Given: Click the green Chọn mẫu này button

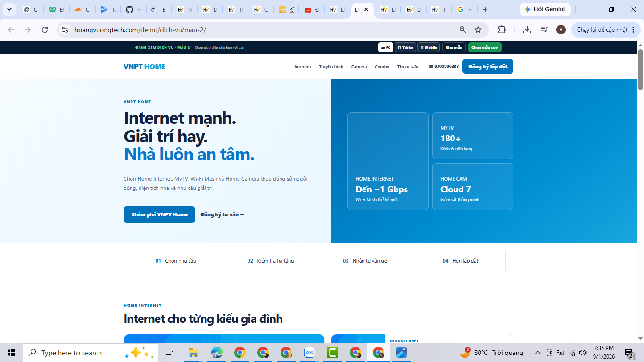Looking at the screenshot, I should click(485, 47).
